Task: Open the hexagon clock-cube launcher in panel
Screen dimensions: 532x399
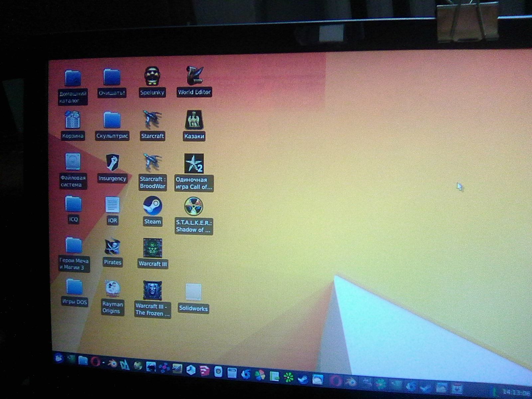Action: [191, 369]
